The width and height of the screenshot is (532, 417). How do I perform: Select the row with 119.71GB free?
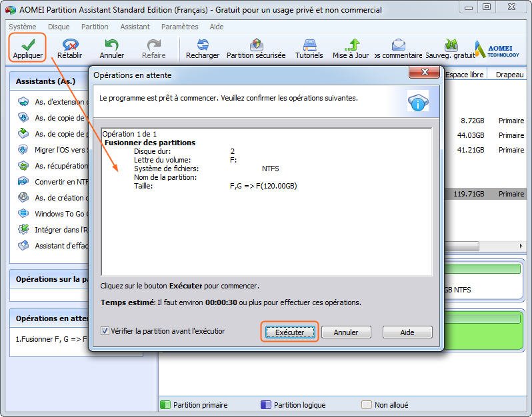click(485, 194)
